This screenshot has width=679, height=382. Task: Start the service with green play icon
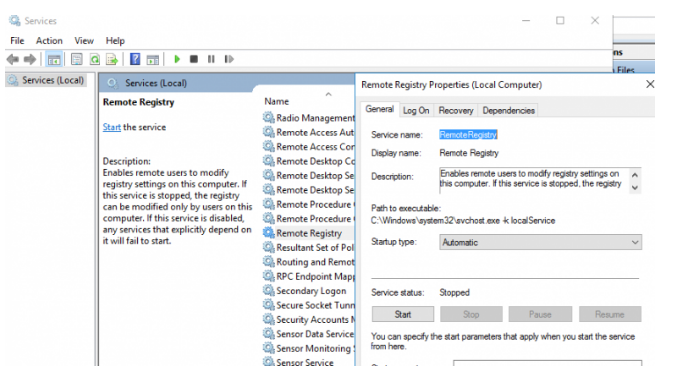pyautogui.click(x=177, y=59)
